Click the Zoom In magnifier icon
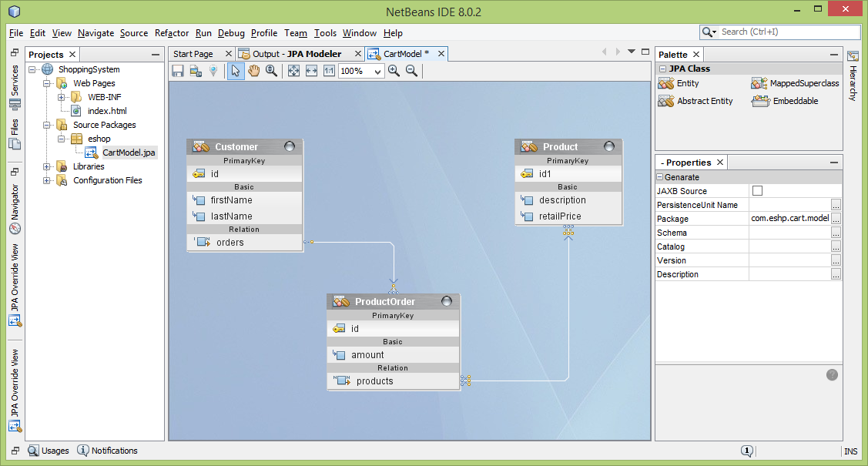This screenshot has width=868, height=466. point(394,71)
